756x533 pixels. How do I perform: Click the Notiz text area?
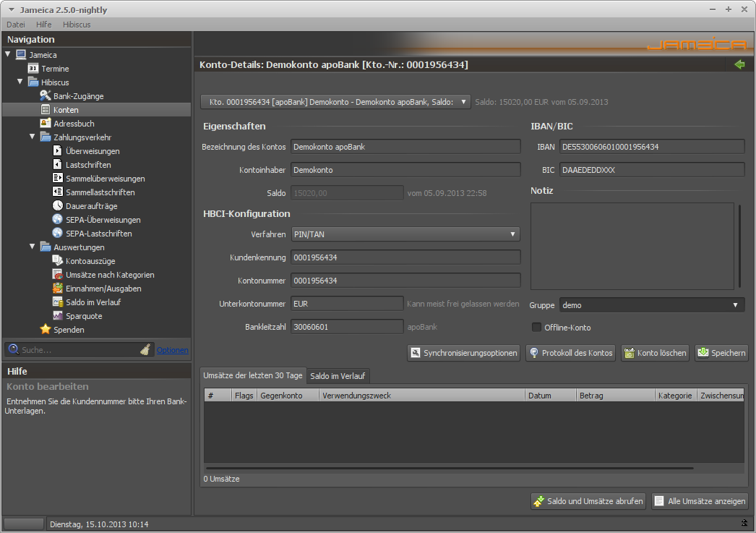[632, 246]
